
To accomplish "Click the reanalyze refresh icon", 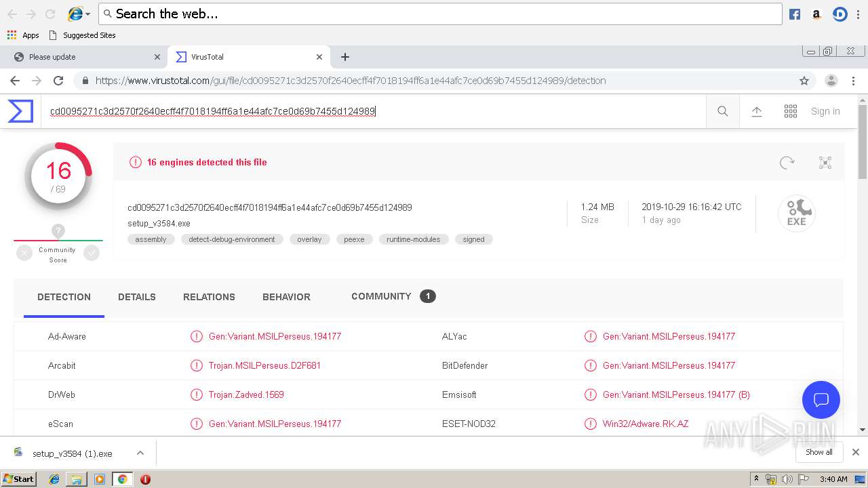I will (787, 163).
